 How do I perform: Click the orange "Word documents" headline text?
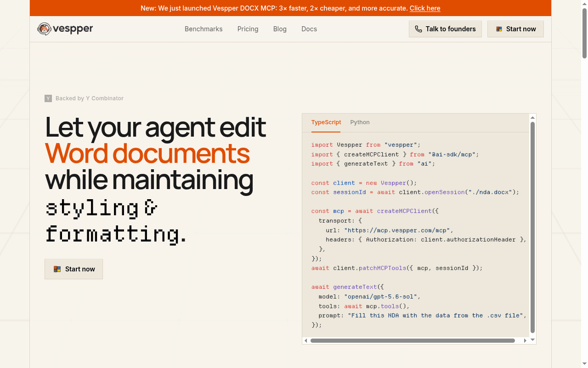click(147, 154)
